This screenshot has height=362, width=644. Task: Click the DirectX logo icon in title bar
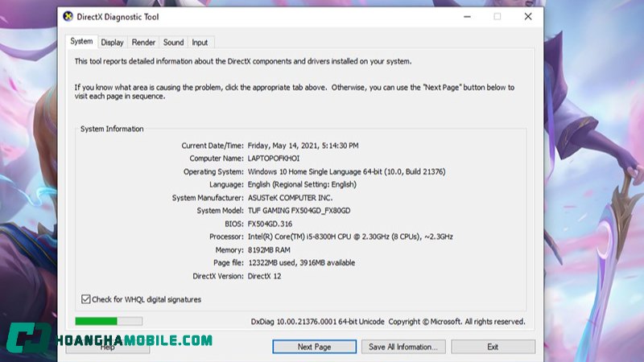pos(68,16)
